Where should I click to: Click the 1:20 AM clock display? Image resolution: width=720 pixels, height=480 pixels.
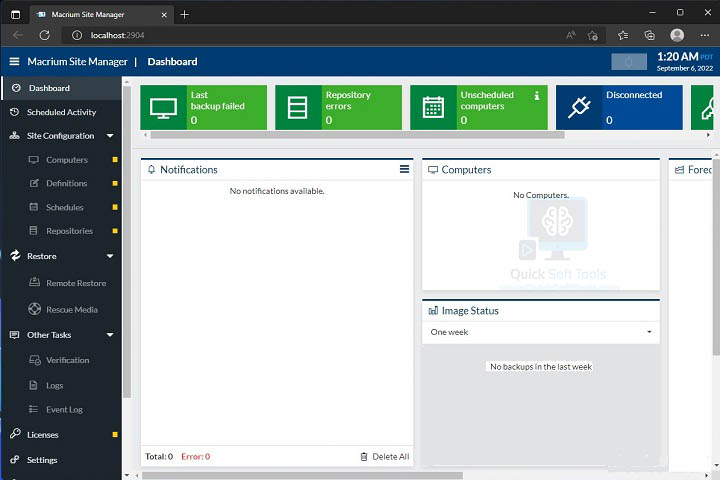tap(678, 56)
